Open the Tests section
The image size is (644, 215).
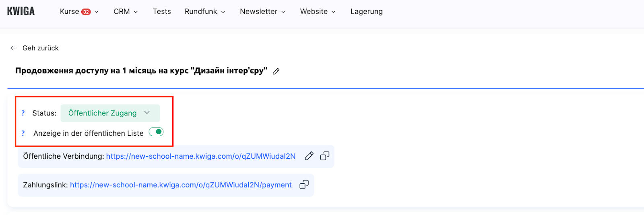pyautogui.click(x=162, y=12)
